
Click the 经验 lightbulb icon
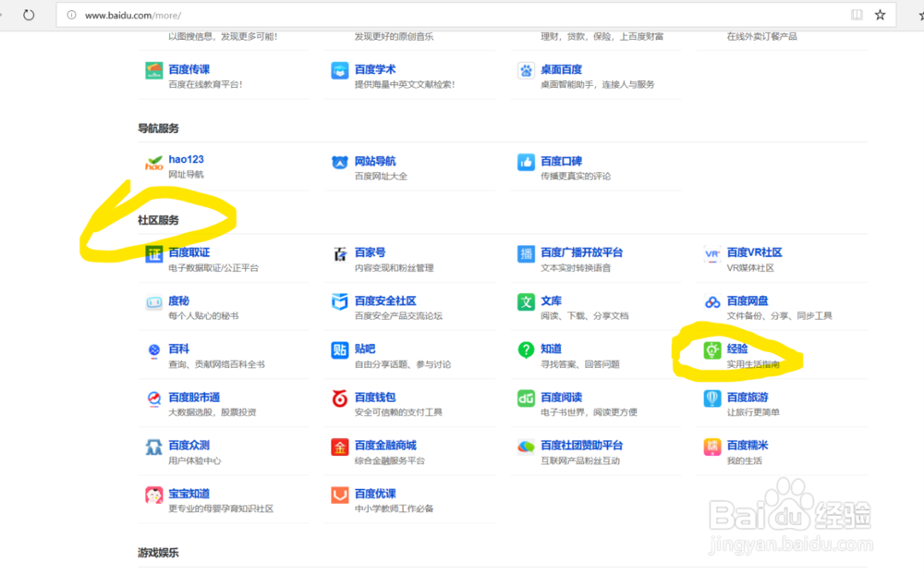pos(711,350)
